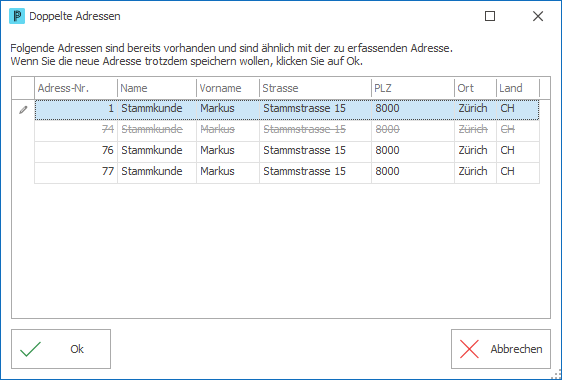Image resolution: width=562 pixels, height=380 pixels.
Task: Click CH in row 77
Action: pos(518,172)
